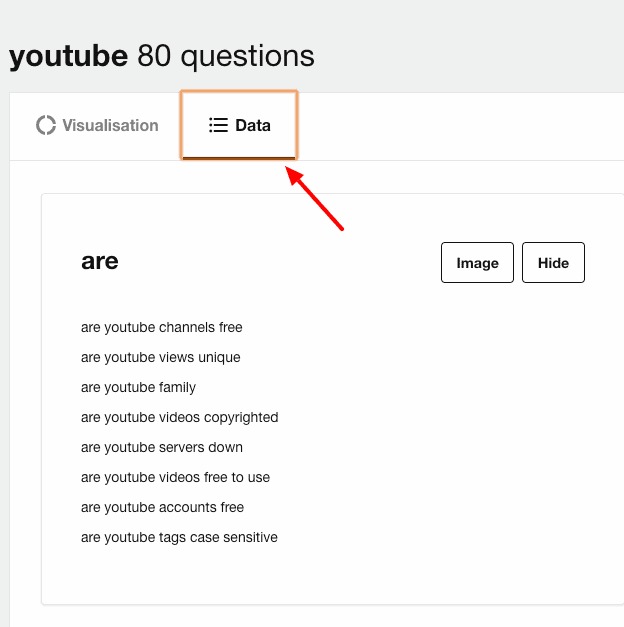Click the 'are' card heading

(x=100, y=262)
